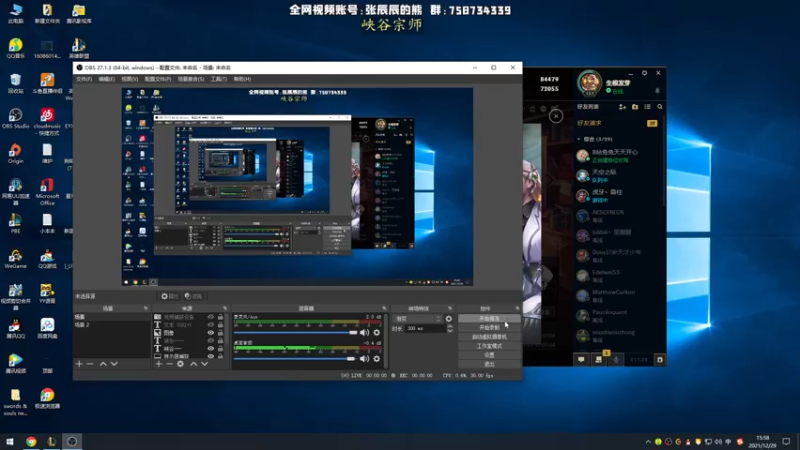
Task: Toggle lock on 图像 source
Action: pyautogui.click(x=220, y=333)
